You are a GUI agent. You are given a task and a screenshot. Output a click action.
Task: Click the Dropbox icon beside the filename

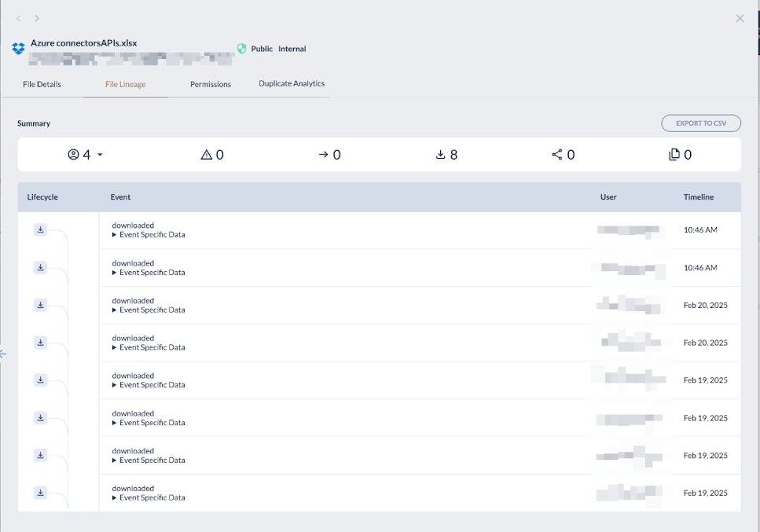coord(18,47)
